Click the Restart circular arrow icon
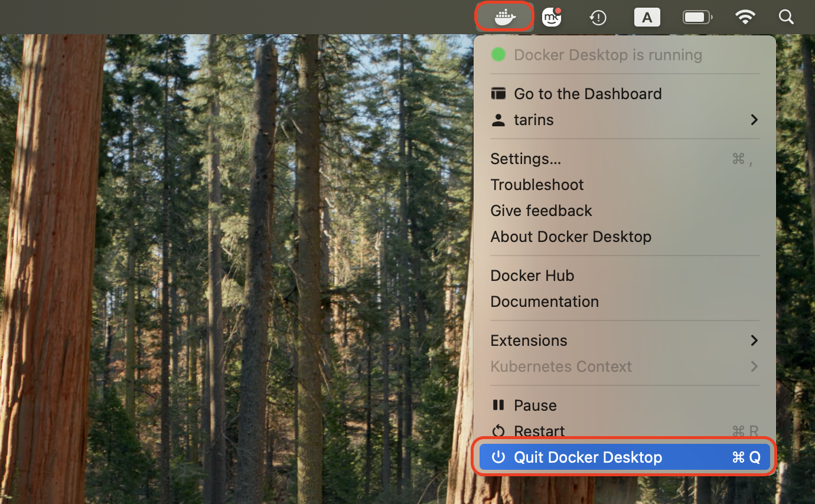Viewport: 815px width, 504px height. pos(498,431)
